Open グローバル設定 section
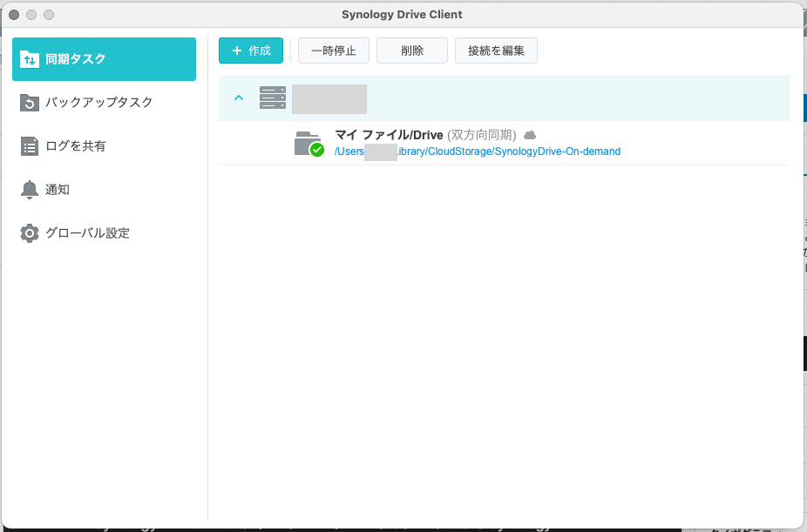The height and width of the screenshot is (532, 807). click(x=87, y=233)
